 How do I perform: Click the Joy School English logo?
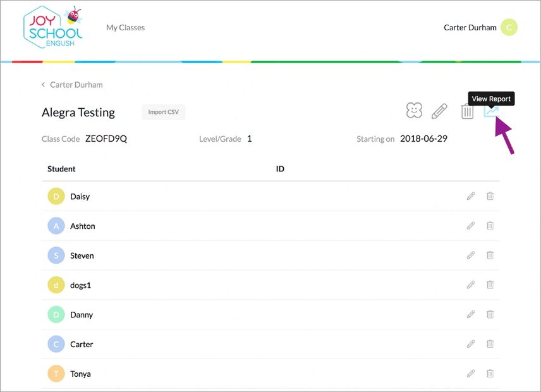[x=53, y=28]
